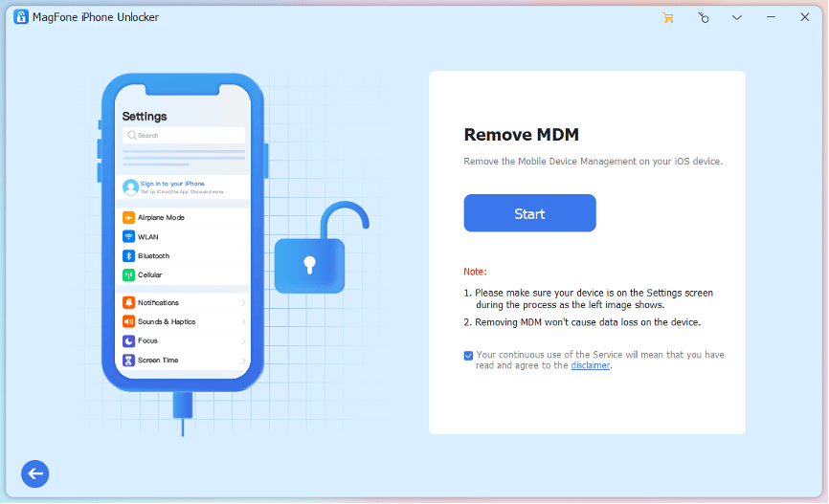Click the shopping cart purchase icon
The height and width of the screenshot is (504, 829).
point(668,17)
